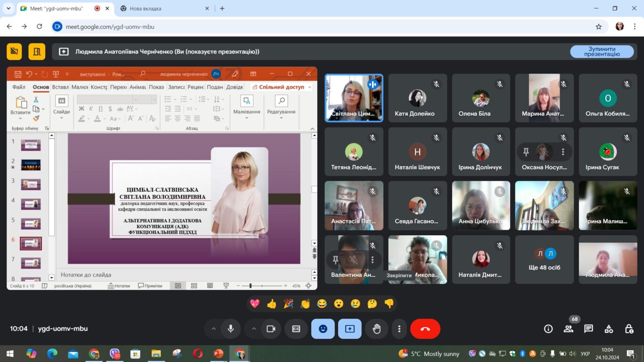Image resolution: width=644 pixels, height=362 pixels.
Task: Select slide 3 thumbnail in the panel
Action: click(31, 184)
